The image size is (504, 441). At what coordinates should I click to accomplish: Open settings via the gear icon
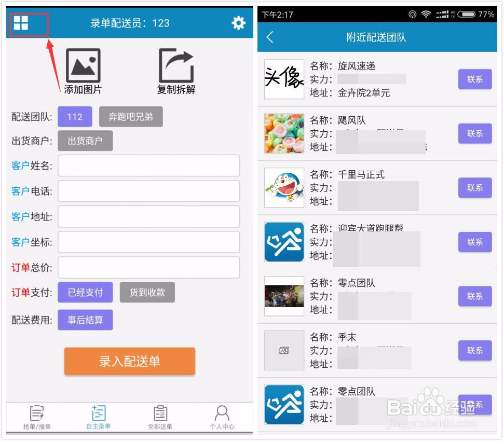tap(238, 23)
